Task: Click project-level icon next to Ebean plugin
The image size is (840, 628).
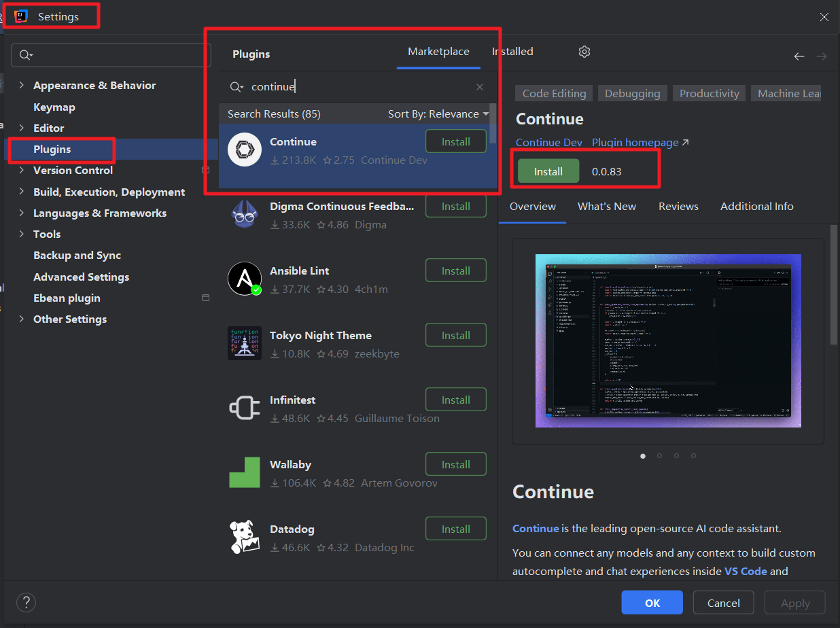Action: point(206,298)
